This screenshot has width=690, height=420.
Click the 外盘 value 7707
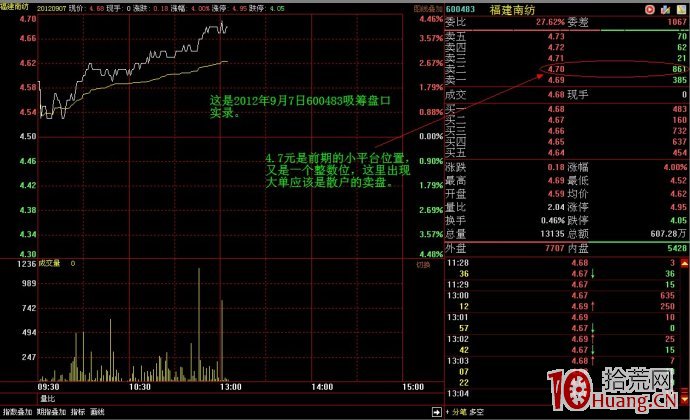pyautogui.click(x=554, y=248)
